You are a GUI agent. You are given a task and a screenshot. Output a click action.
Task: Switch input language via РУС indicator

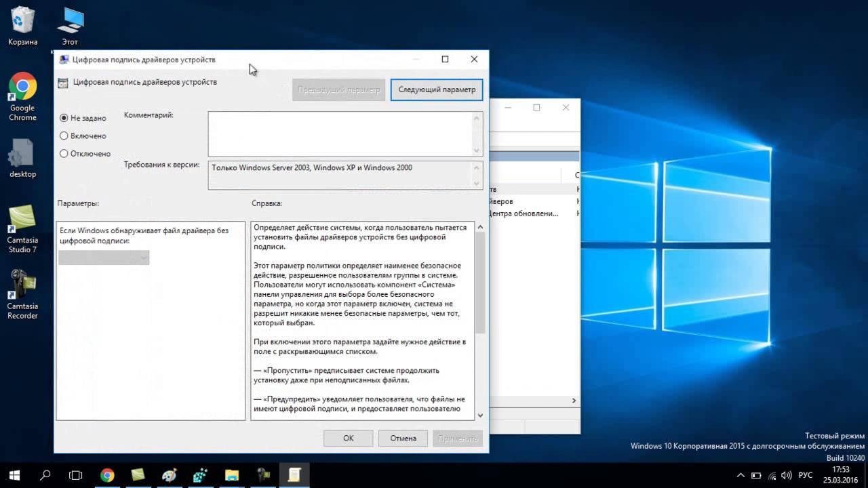pyautogui.click(x=806, y=475)
